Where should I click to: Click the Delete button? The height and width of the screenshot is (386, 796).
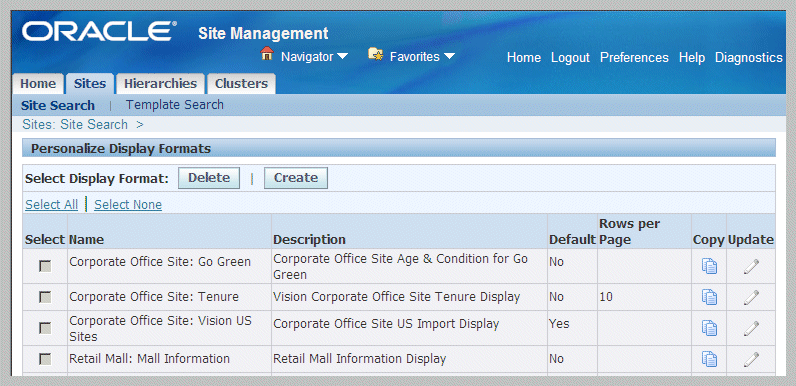pyautogui.click(x=209, y=178)
